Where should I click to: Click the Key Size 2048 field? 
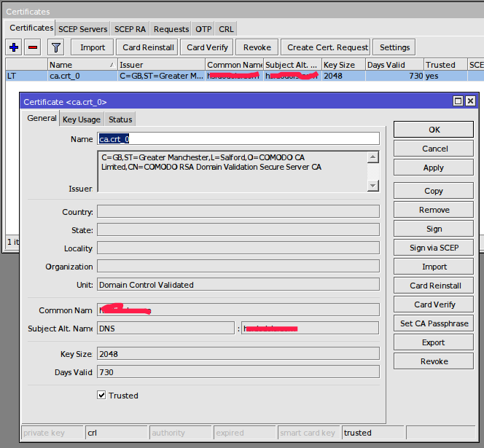coord(238,353)
